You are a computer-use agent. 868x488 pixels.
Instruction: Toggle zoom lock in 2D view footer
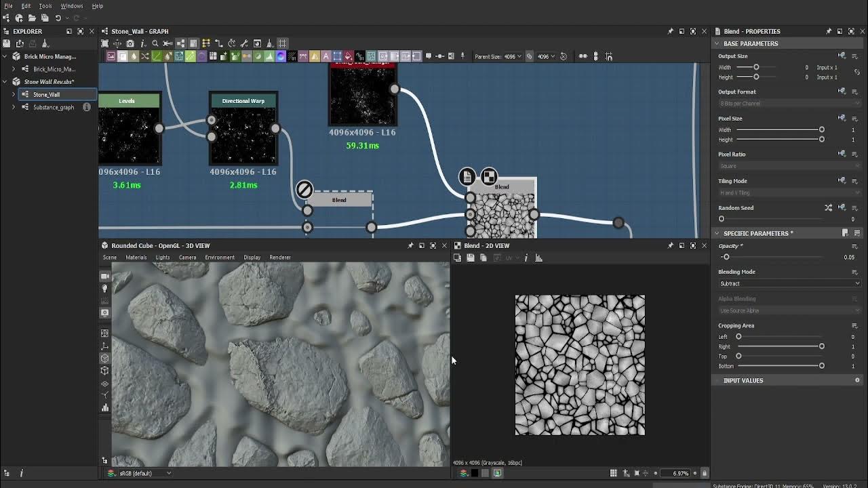pos(704,473)
